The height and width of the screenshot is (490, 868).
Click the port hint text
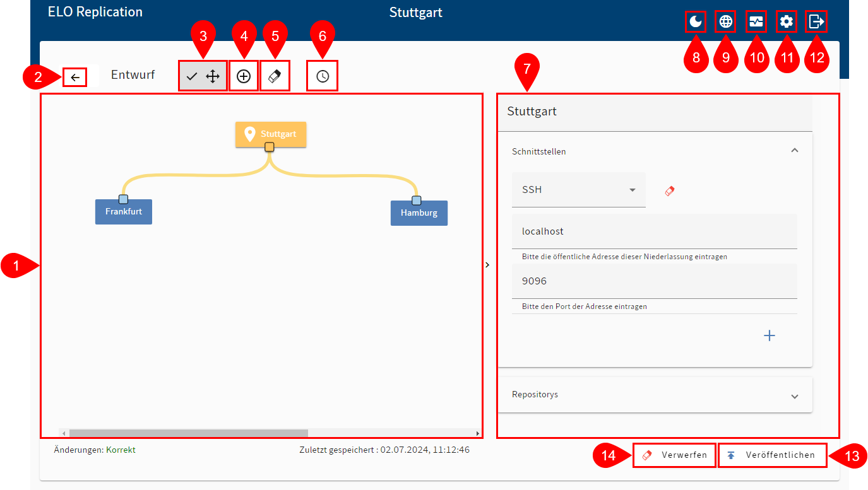[584, 306]
